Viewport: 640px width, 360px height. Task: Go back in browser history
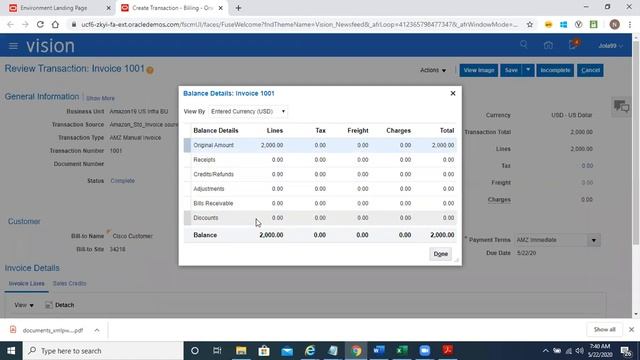10,24
